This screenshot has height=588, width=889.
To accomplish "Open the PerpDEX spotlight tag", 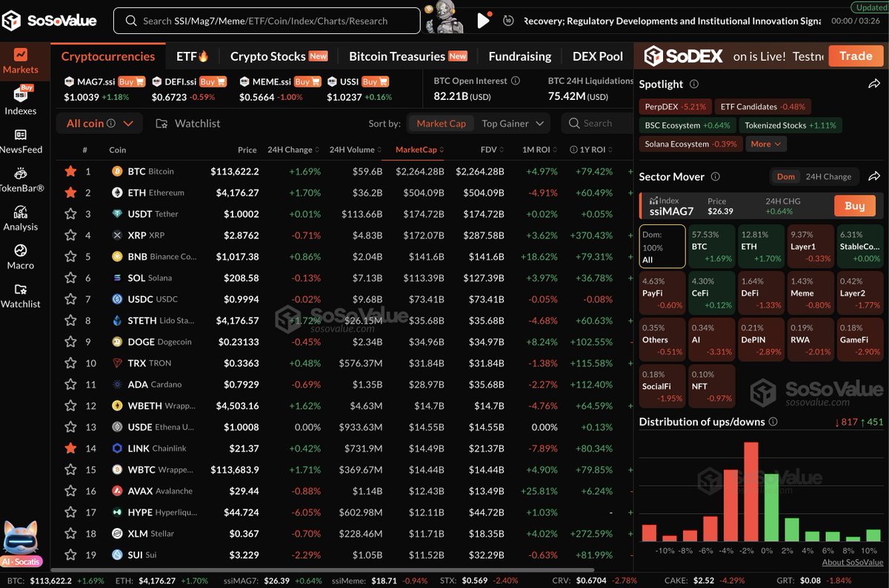I will click(x=675, y=107).
